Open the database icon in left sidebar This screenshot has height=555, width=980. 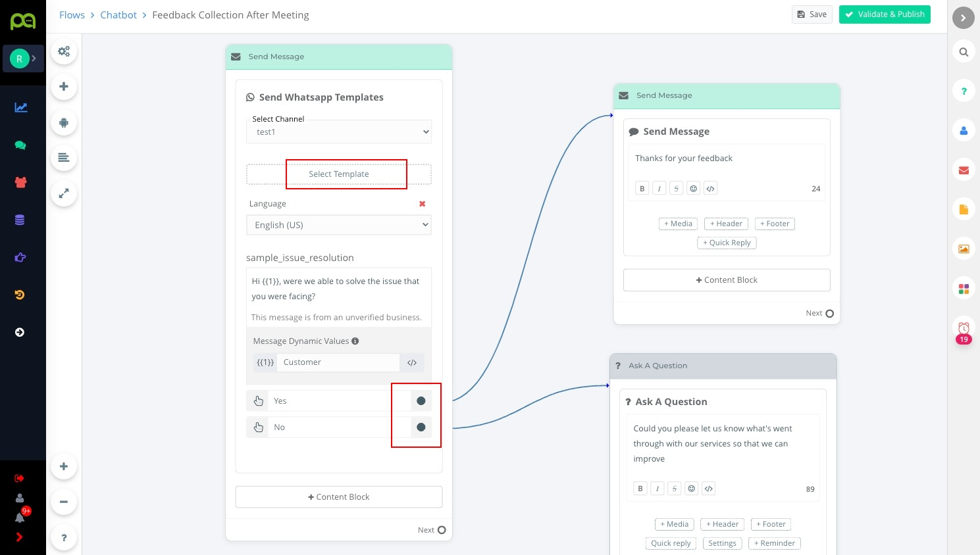20,220
